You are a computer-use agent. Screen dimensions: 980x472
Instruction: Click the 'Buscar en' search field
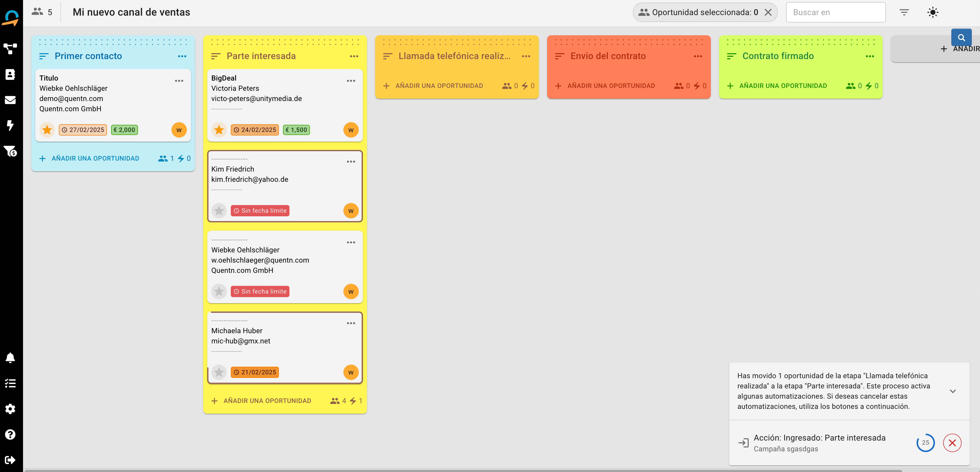(835, 12)
